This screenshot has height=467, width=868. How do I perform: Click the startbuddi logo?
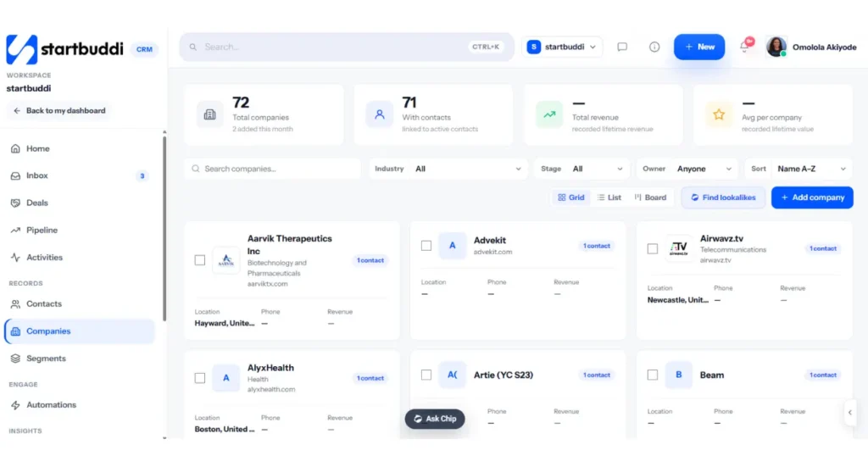(64, 49)
